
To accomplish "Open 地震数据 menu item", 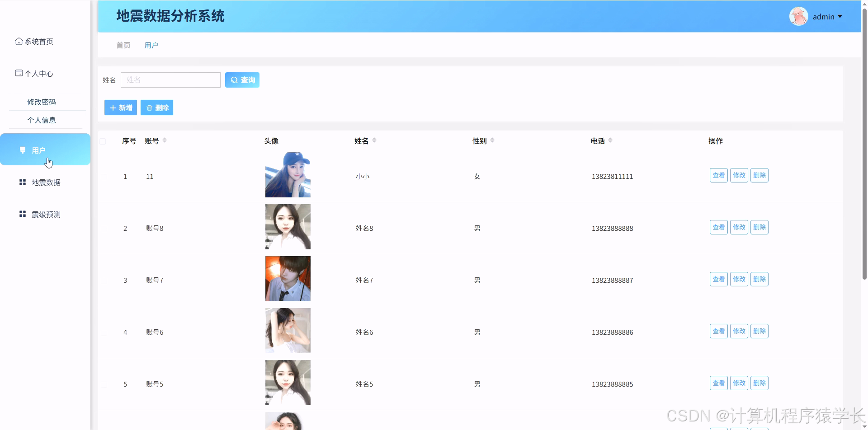I will [46, 182].
